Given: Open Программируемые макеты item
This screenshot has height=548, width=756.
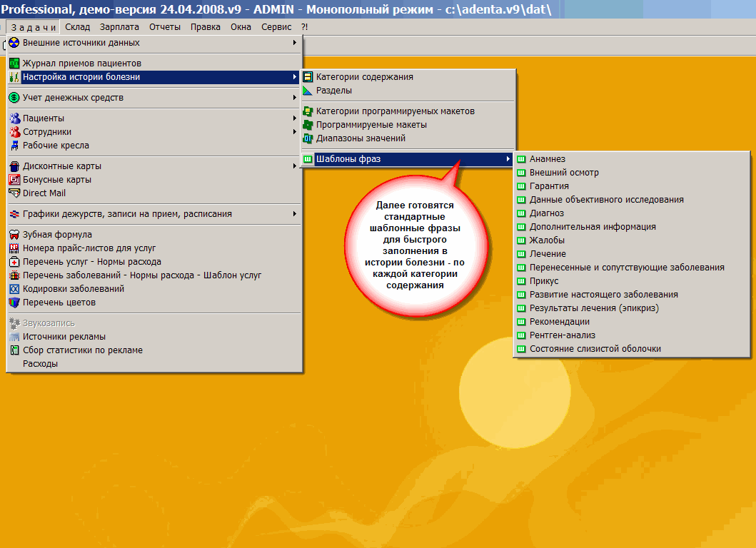Looking at the screenshot, I should 359,125.
